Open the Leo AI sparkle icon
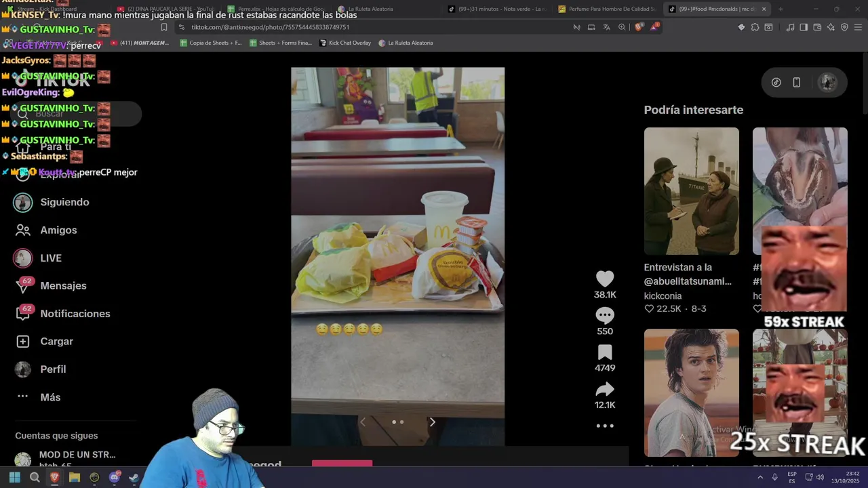Viewport: 868px width, 488px height. (x=831, y=27)
